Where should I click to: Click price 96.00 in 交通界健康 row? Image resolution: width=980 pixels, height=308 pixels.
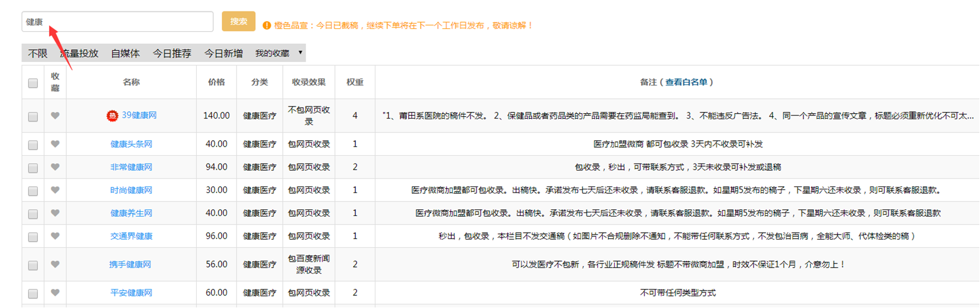(x=217, y=236)
